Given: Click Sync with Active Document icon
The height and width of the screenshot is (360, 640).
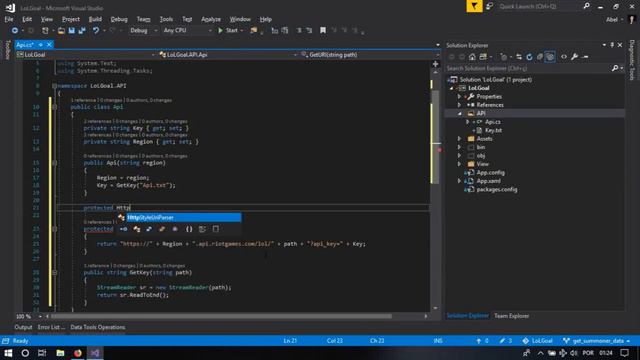Looking at the screenshot, I should [519, 57].
